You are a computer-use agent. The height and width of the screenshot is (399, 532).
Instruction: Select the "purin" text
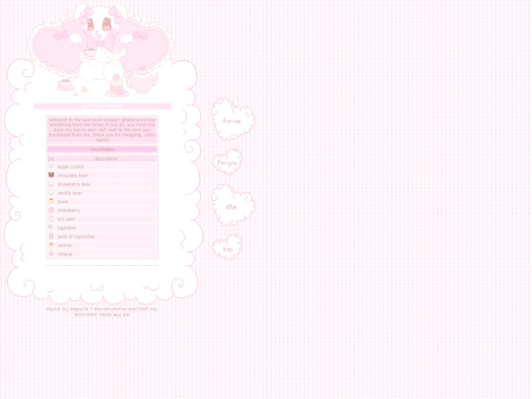point(62,202)
